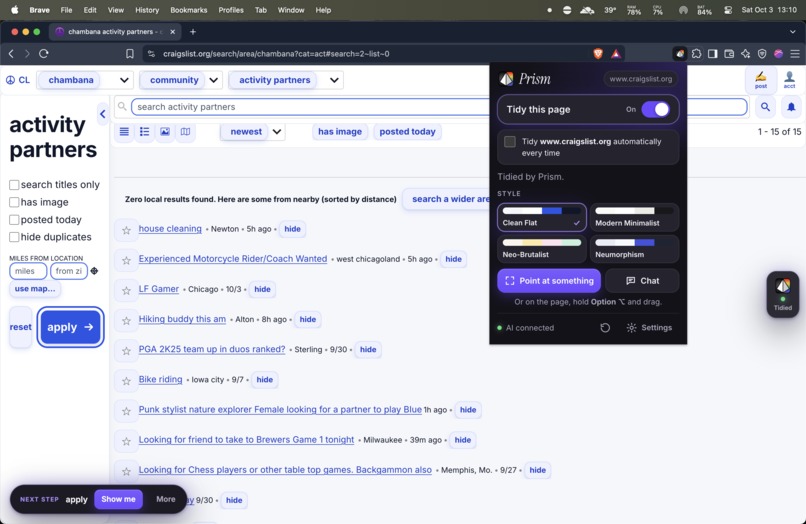Viewport: 806px width, 524px height.
Task: Select the Neo-Brutalist style swatch
Action: click(541, 249)
